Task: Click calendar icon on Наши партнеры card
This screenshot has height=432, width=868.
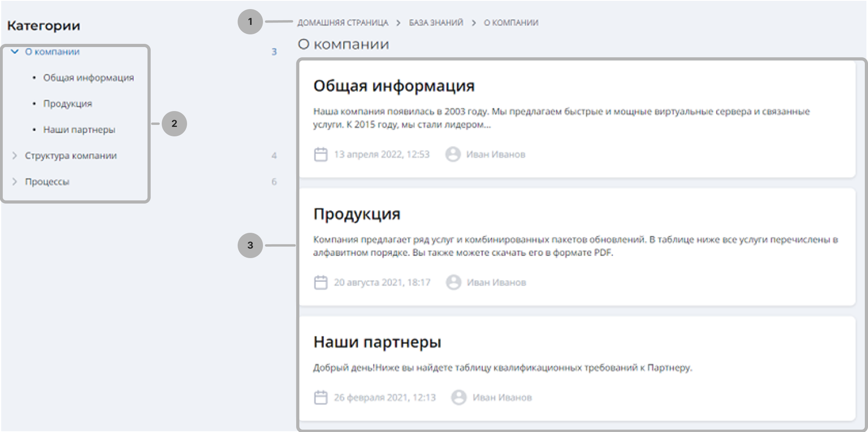Action: pos(321,397)
